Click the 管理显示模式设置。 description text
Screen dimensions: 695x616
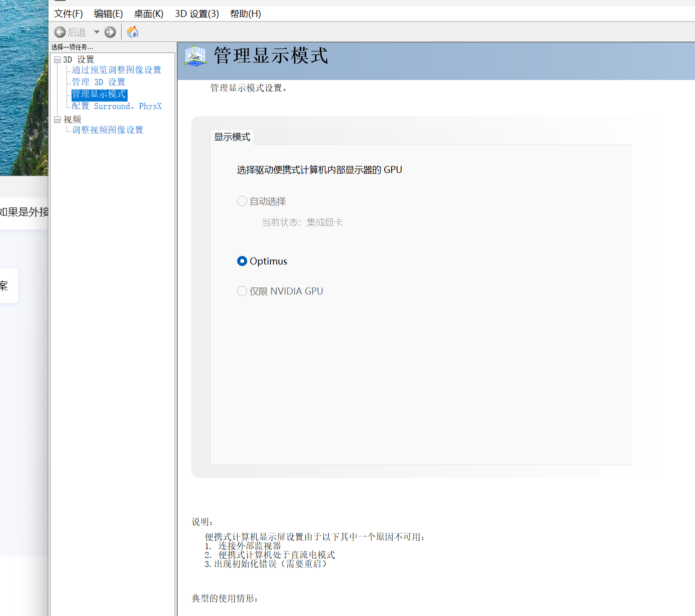[x=249, y=88]
